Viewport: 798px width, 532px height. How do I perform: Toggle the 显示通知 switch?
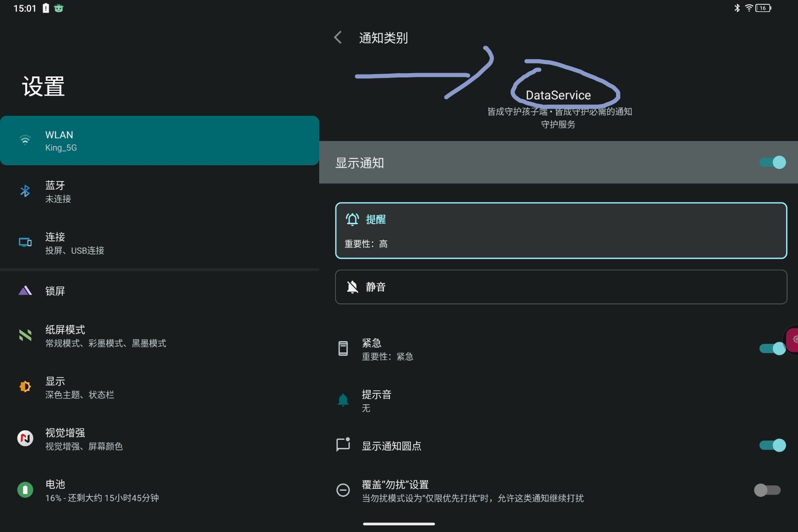click(x=772, y=162)
